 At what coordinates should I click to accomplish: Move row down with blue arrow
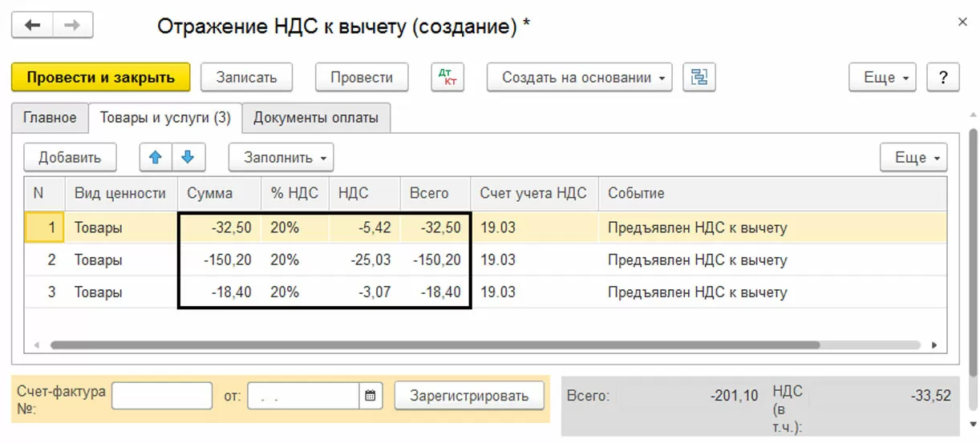click(188, 157)
